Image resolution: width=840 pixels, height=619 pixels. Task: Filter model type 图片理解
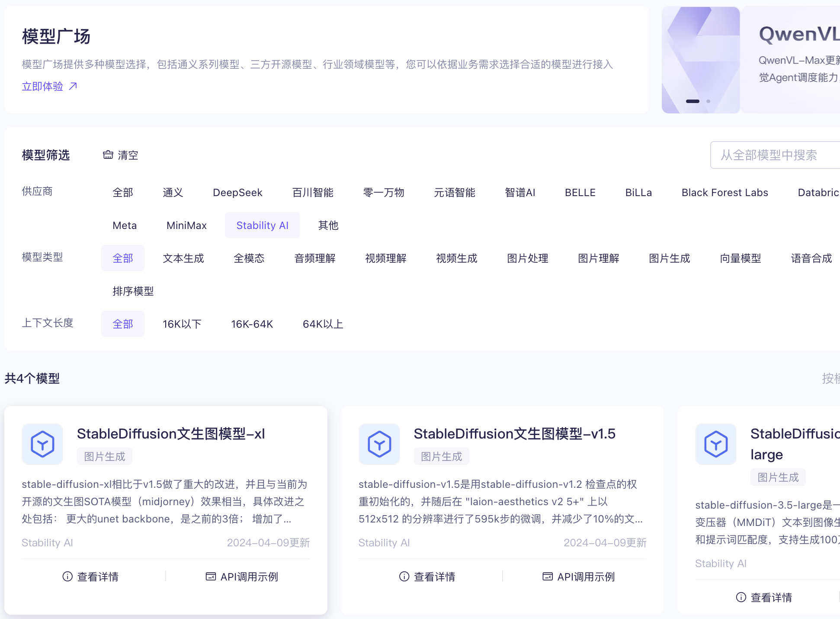(x=599, y=258)
